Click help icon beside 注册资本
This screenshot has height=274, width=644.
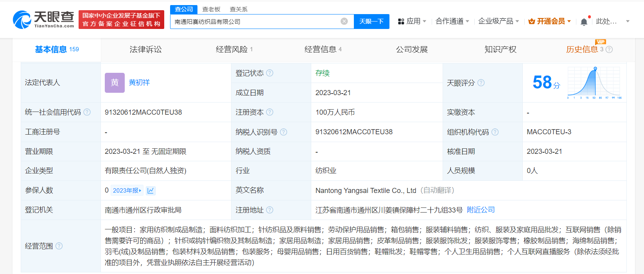(269, 112)
